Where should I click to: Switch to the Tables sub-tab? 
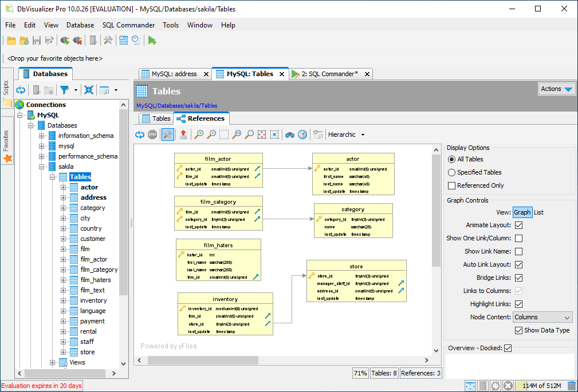point(156,118)
